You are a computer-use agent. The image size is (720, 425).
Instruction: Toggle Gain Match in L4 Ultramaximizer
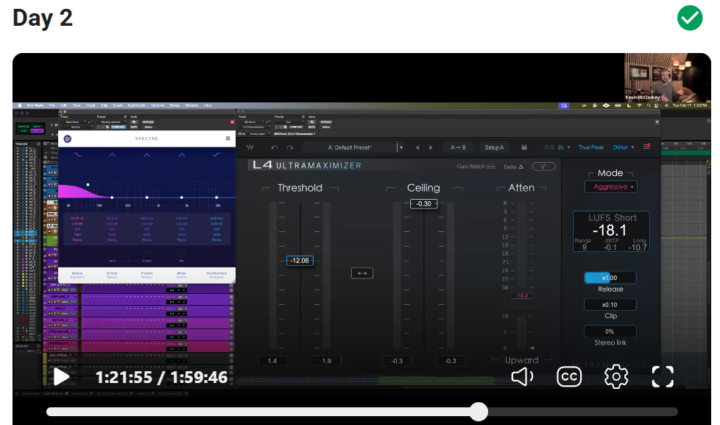(x=476, y=167)
